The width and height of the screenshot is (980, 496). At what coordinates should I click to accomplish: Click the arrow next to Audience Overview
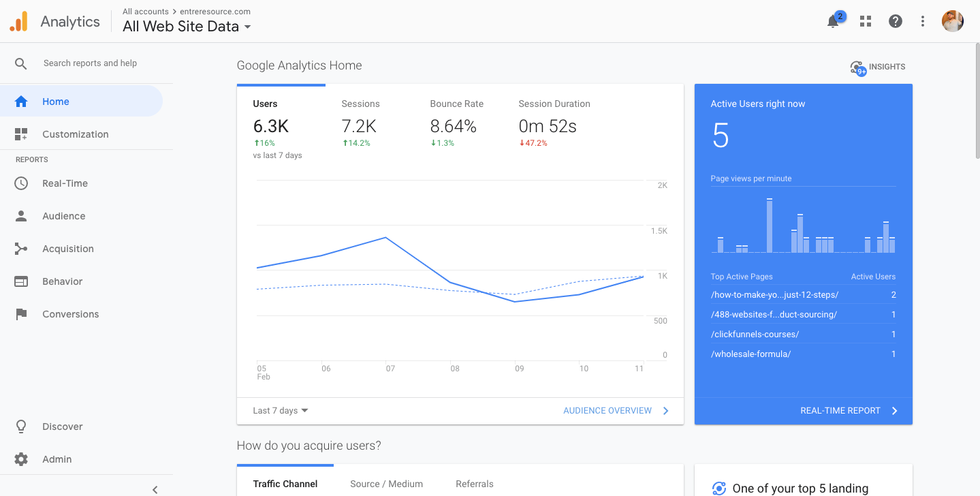click(x=666, y=411)
